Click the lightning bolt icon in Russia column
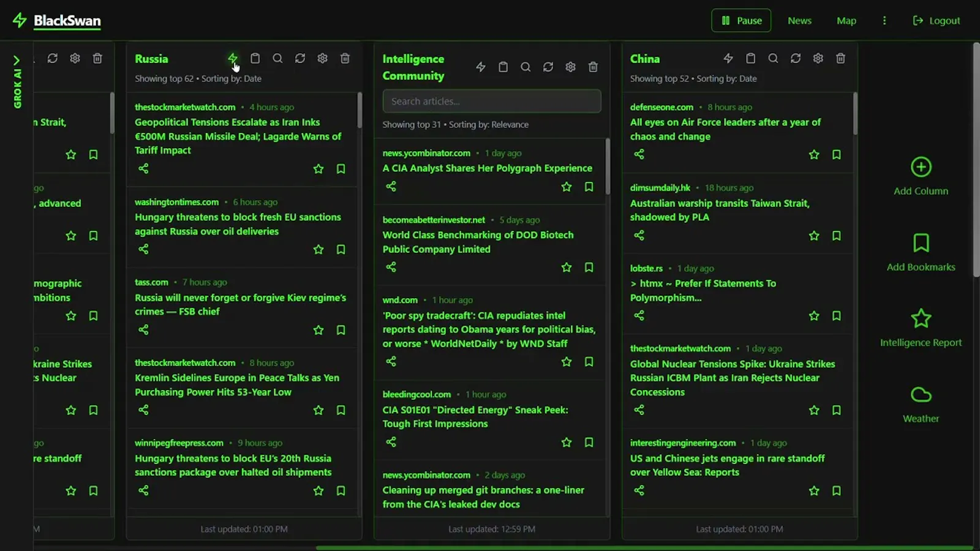980x551 pixels. 233,58
